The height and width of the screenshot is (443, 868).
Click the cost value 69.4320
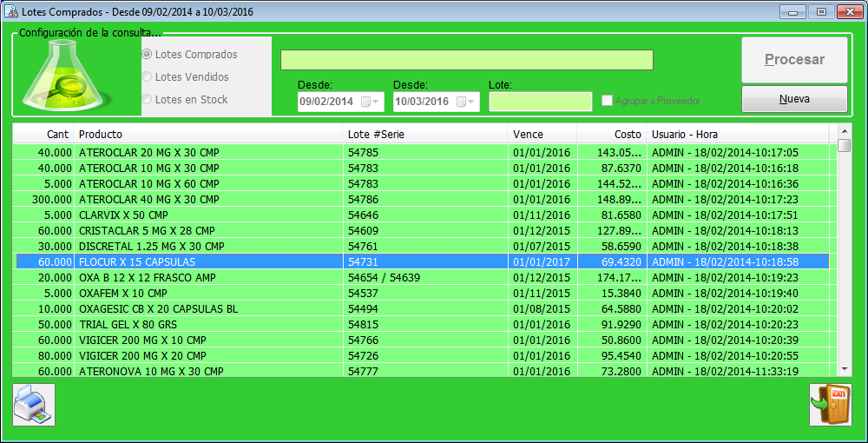(x=621, y=261)
